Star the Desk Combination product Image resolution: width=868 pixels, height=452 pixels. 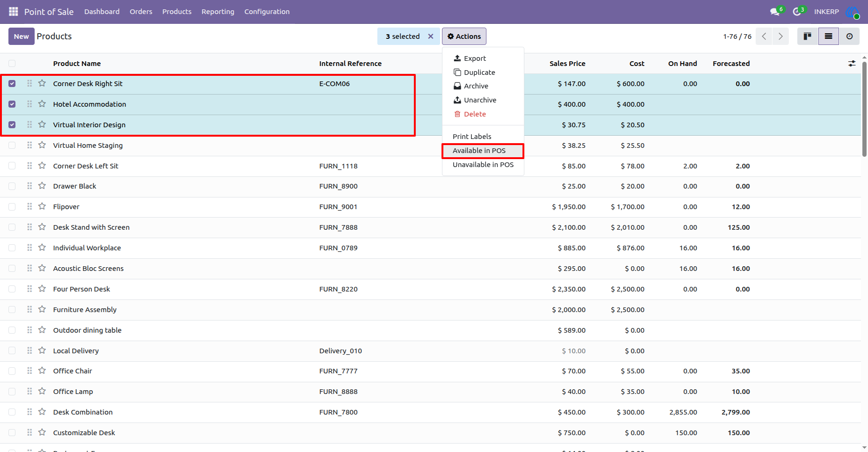[x=42, y=412]
